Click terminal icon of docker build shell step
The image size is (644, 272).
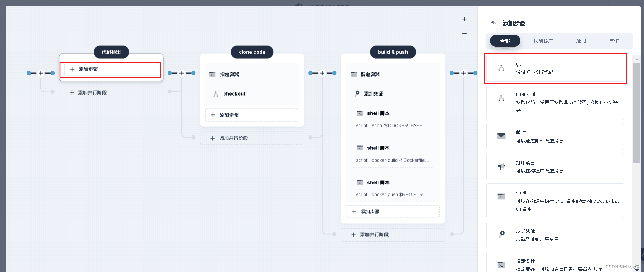click(360, 148)
